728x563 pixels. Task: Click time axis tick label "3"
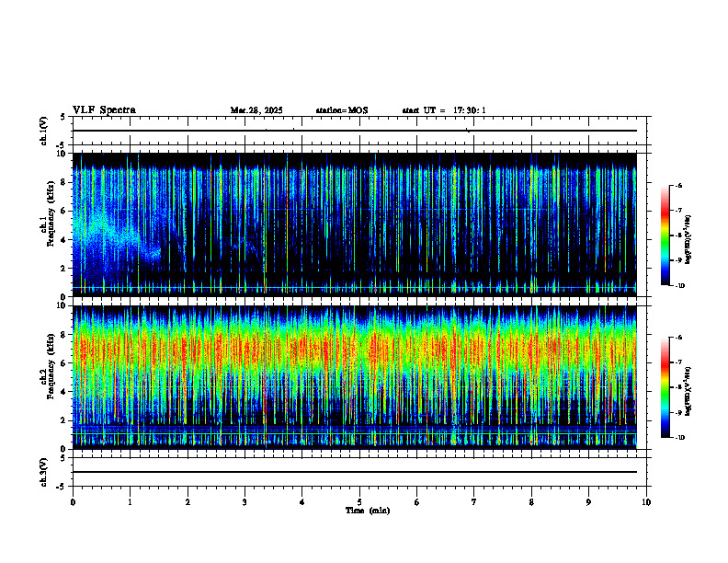pos(245,502)
